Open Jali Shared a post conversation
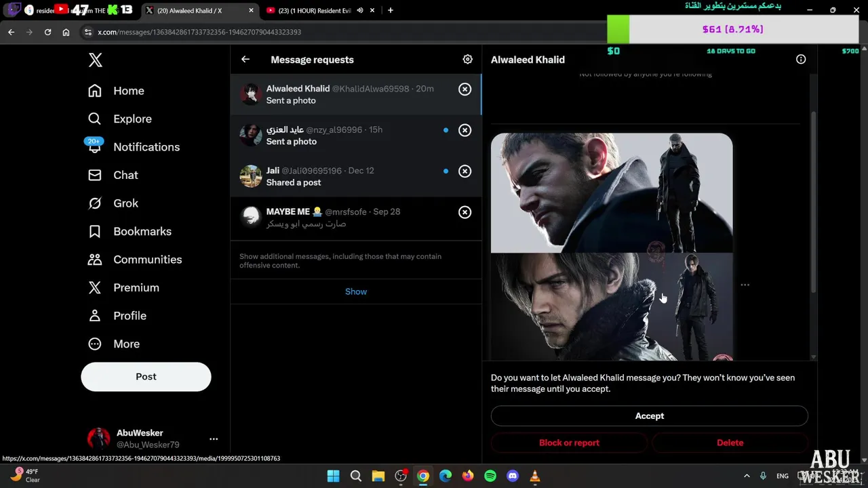868x488 pixels. pyautogui.click(x=356, y=176)
